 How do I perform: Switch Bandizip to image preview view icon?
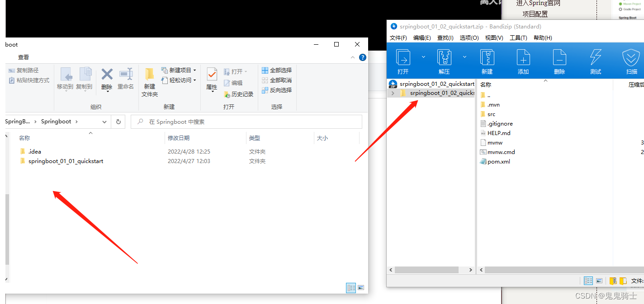click(599, 281)
